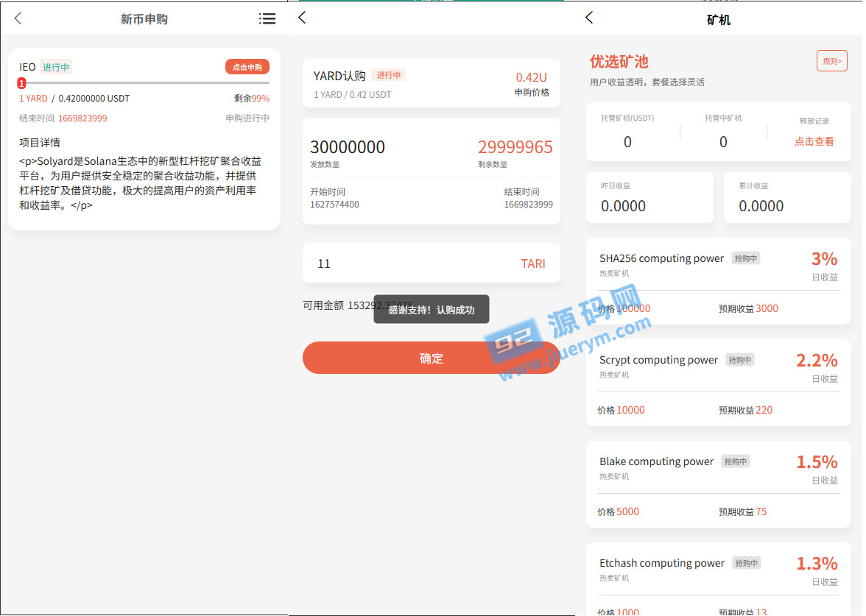The image size is (866, 616).
Task: Click the 昨日收益 0.0000 box
Action: pyautogui.click(x=649, y=197)
